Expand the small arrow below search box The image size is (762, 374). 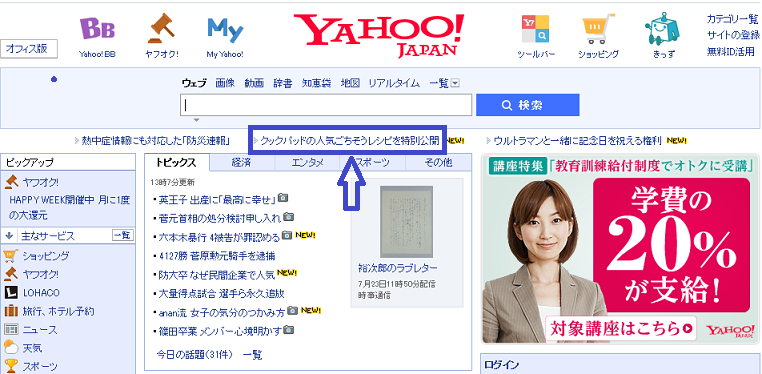(x=196, y=119)
